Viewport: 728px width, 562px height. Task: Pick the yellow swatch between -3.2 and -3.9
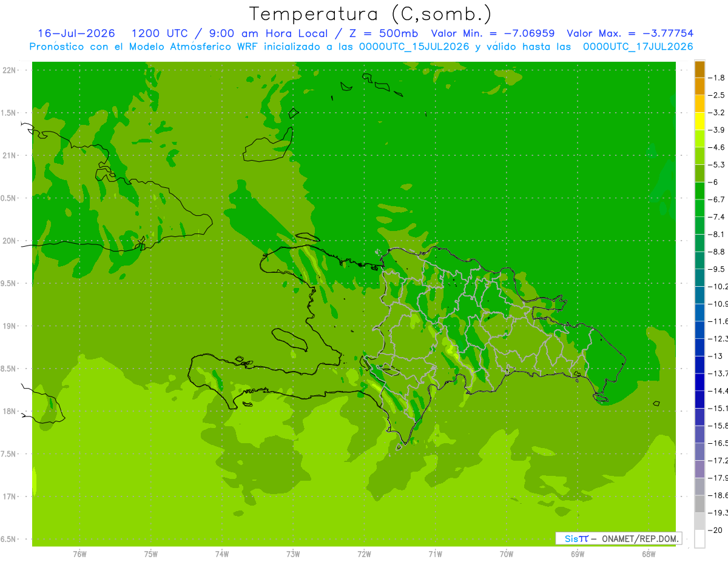click(699, 121)
